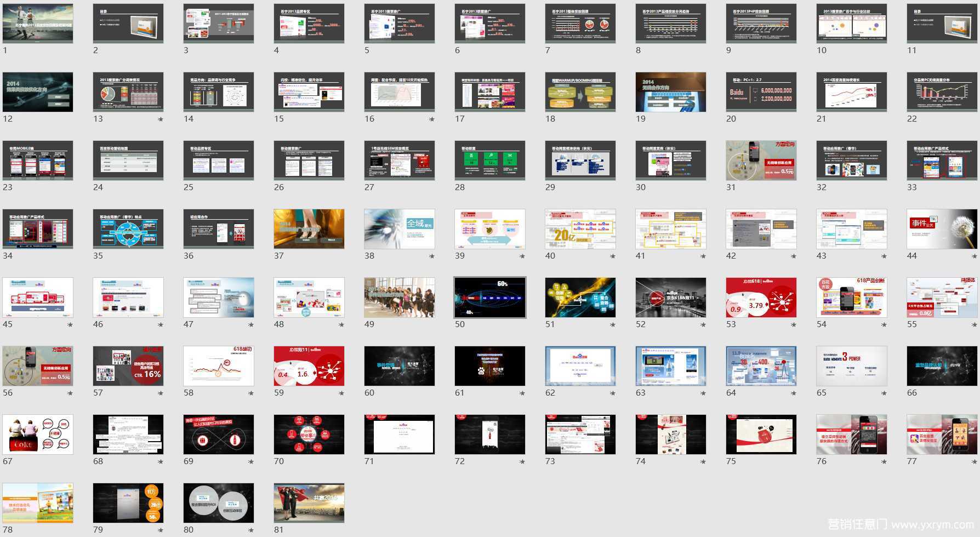Select slide 2 thumbnail
Image resolution: width=980 pixels, height=537 pixels.
128,24
